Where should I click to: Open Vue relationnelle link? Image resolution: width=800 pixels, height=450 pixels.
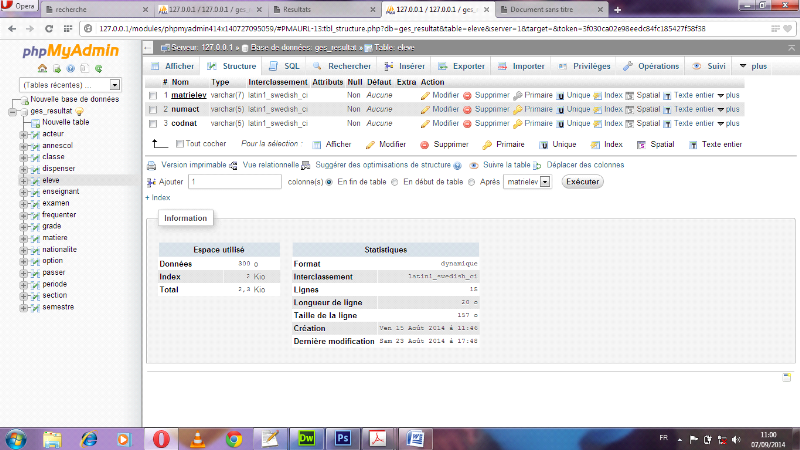[270, 165]
